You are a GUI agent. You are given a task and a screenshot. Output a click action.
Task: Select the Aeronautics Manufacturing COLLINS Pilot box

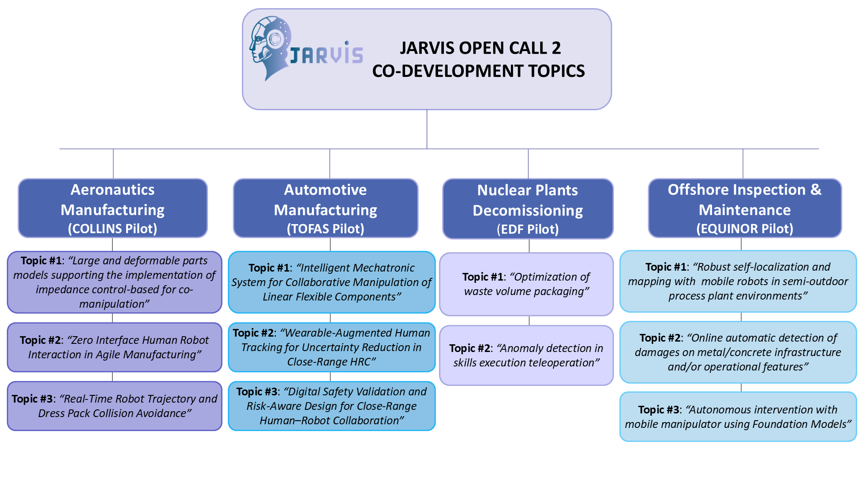113,208
